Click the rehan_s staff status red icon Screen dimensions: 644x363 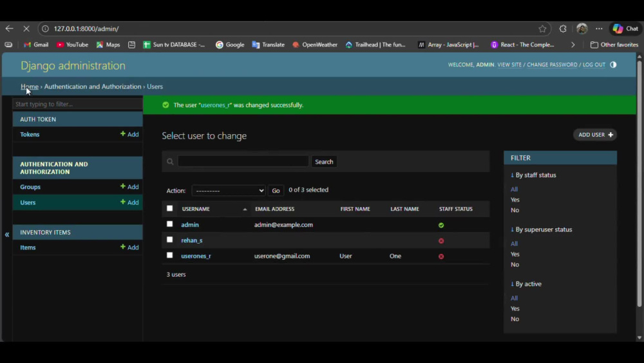tap(441, 241)
